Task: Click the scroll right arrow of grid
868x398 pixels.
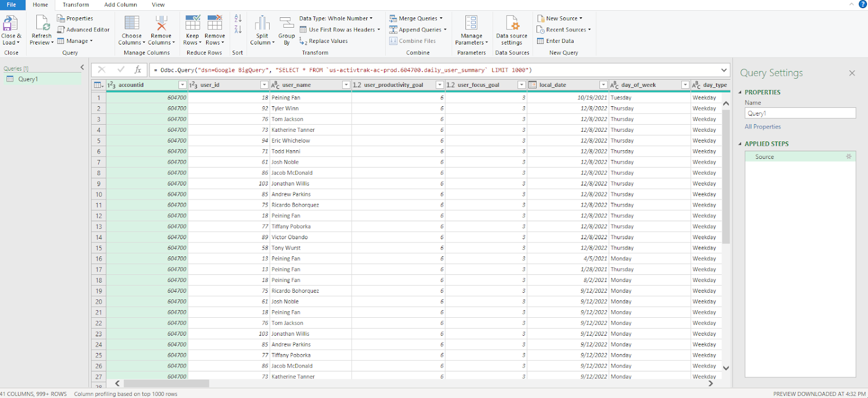Action: coord(711,383)
